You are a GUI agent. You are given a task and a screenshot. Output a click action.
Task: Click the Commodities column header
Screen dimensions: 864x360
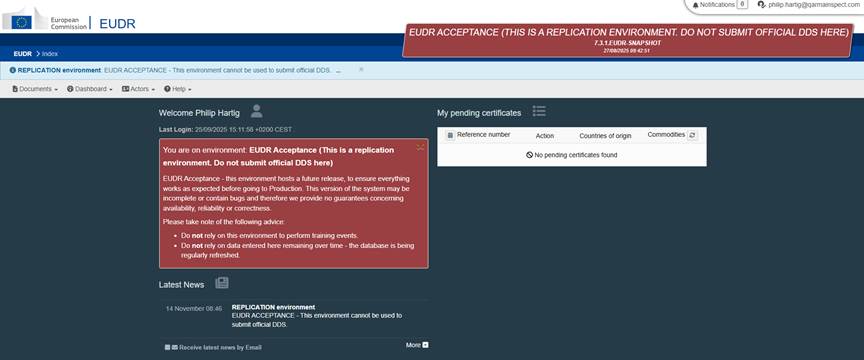pyautogui.click(x=666, y=135)
